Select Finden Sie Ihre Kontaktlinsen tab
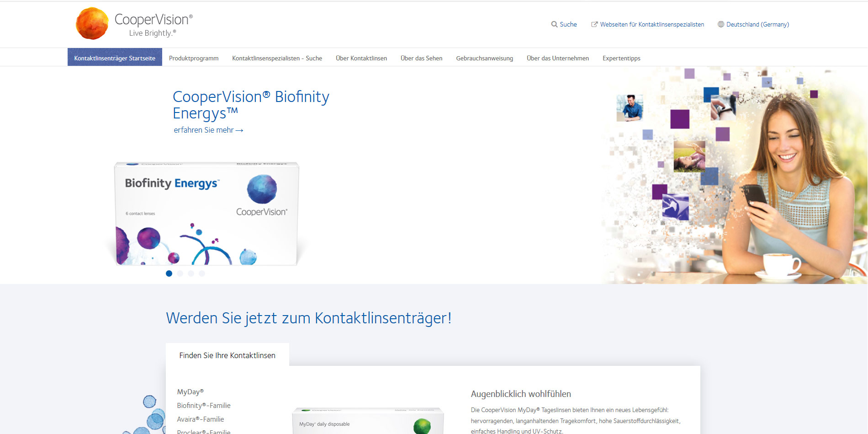The width and height of the screenshot is (868, 434). [x=227, y=355]
